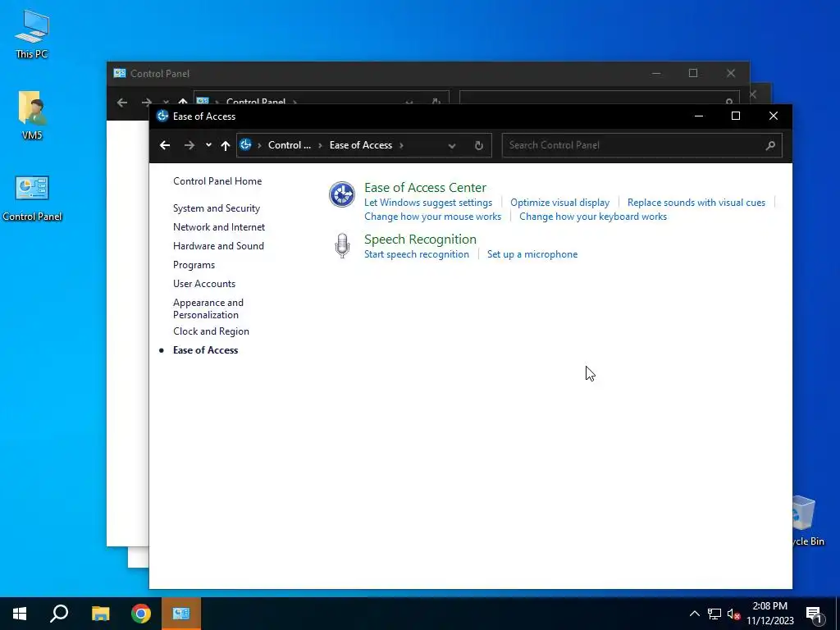The width and height of the screenshot is (840, 630).
Task: Click Replace sounds with visual cues
Action: coord(696,203)
